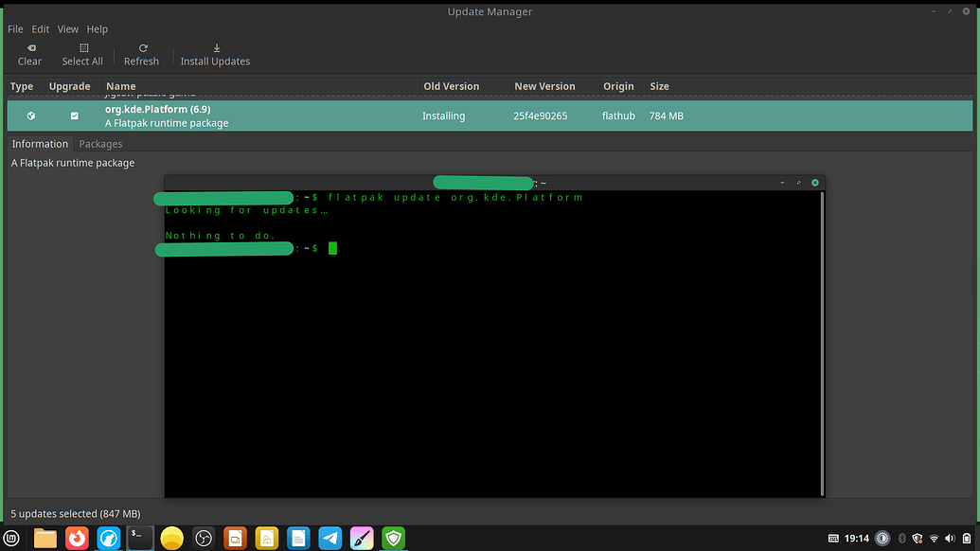Open Telegram from the taskbar
The height and width of the screenshot is (551, 980).
pyautogui.click(x=330, y=537)
